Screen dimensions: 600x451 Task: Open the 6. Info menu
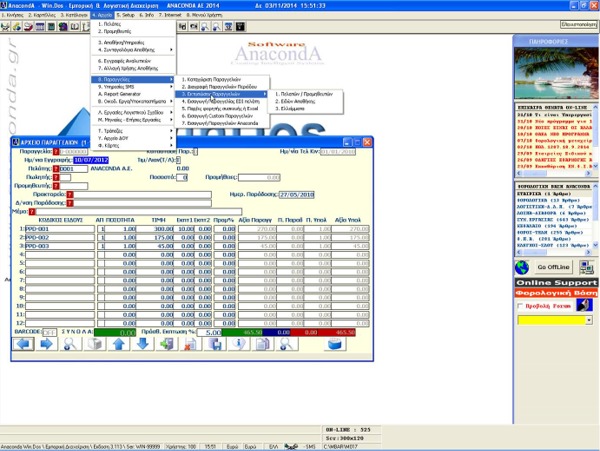point(147,15)
